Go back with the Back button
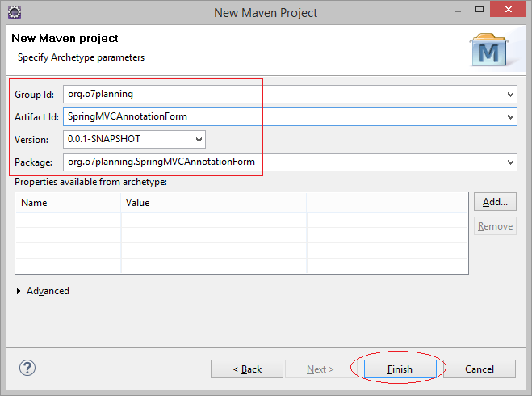The image size is (532, 396). pyautogui.click(x=247, y=369)
